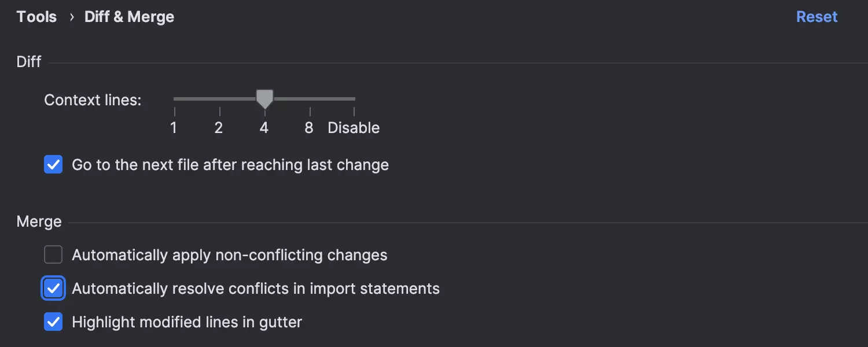Uncheck the 'Go to the next file' checkbox
The height and width of the screenshot is (347, 868).
(53, 165)
